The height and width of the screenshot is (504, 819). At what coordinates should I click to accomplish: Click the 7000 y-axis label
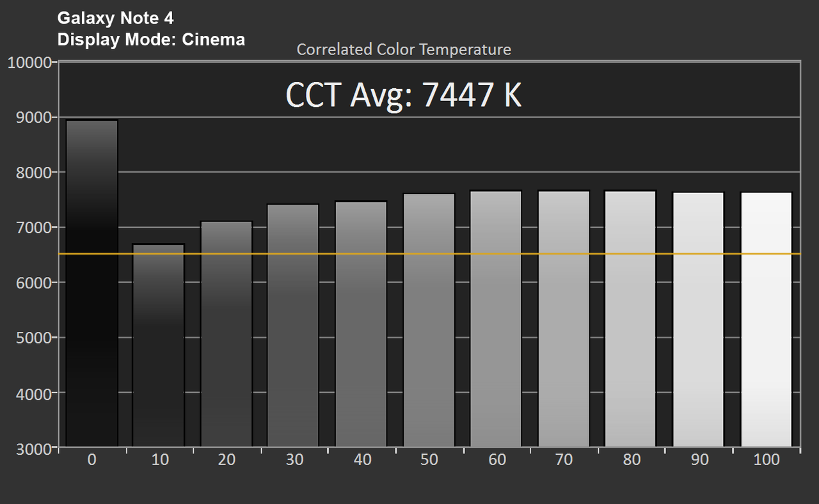tap(33, 228)
